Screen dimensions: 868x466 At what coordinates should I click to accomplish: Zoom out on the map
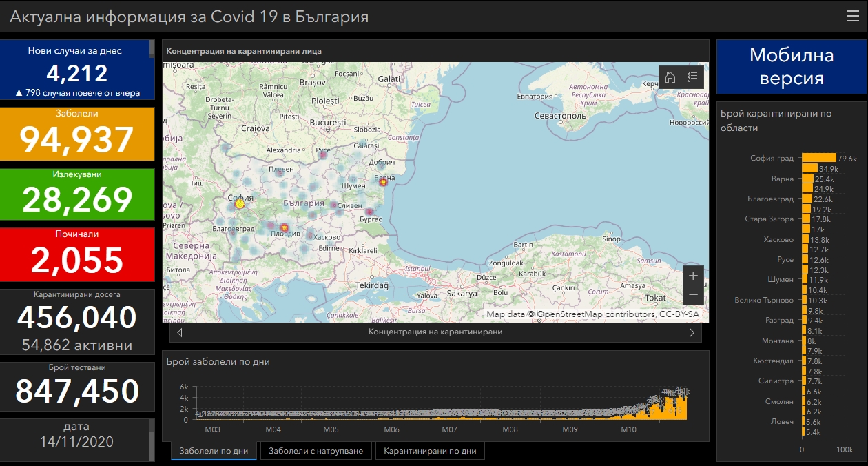tap(693, 295)
